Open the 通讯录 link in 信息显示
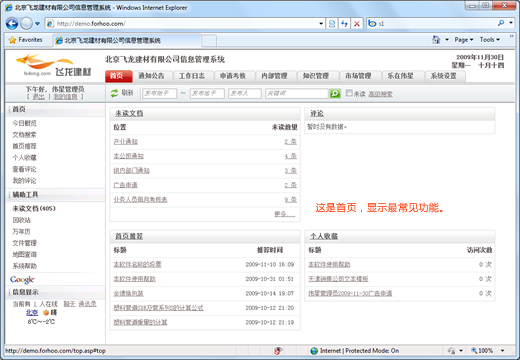The height and width of the screenshot is (360, 520). pyautogui.click(x=87, y=304)
